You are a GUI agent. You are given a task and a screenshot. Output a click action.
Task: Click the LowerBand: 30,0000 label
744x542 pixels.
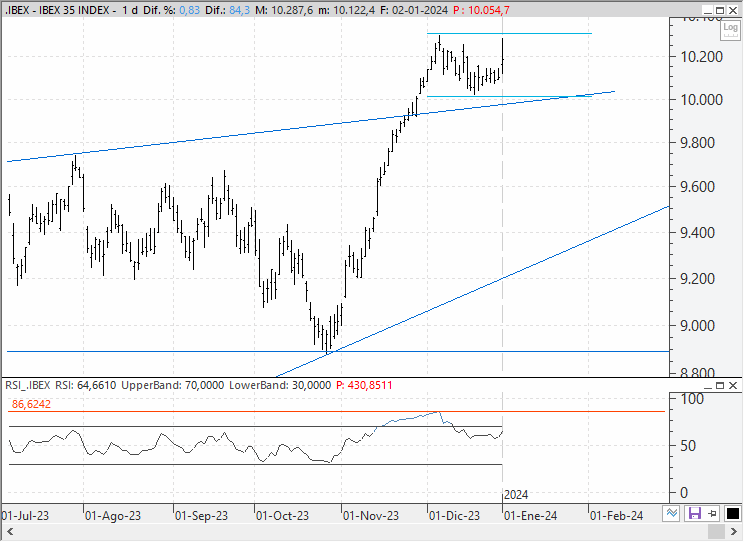(x=279, y=385)
